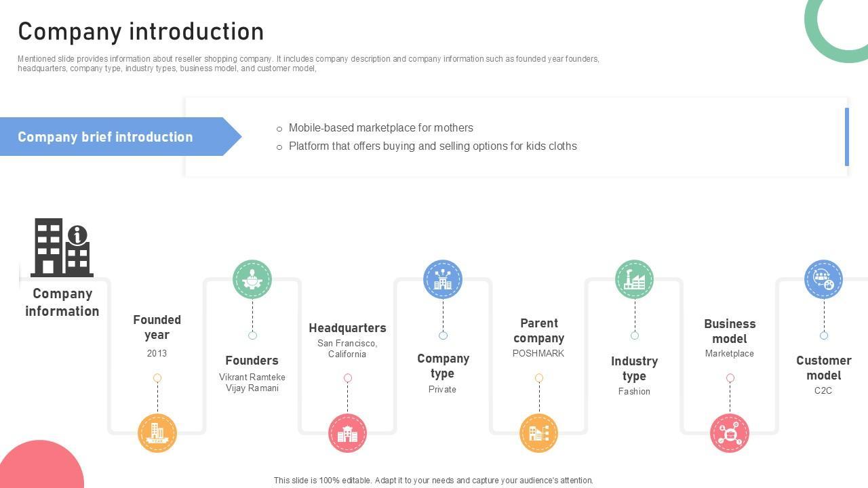Click the Marketplace business model text
The width and height of the screenshot is (868, 488).
tap(730, 354)
